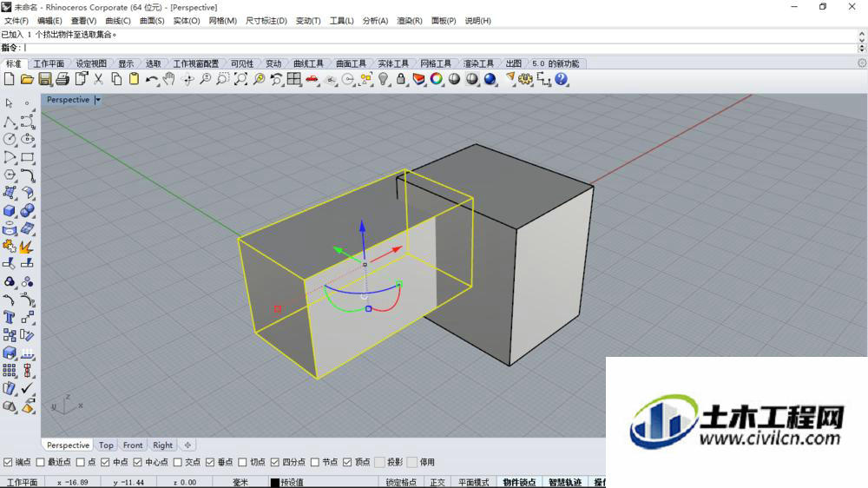This screenshot has width=868, height=488.
Task: Toggle 平面模式 in status bar
Action: 473,483
